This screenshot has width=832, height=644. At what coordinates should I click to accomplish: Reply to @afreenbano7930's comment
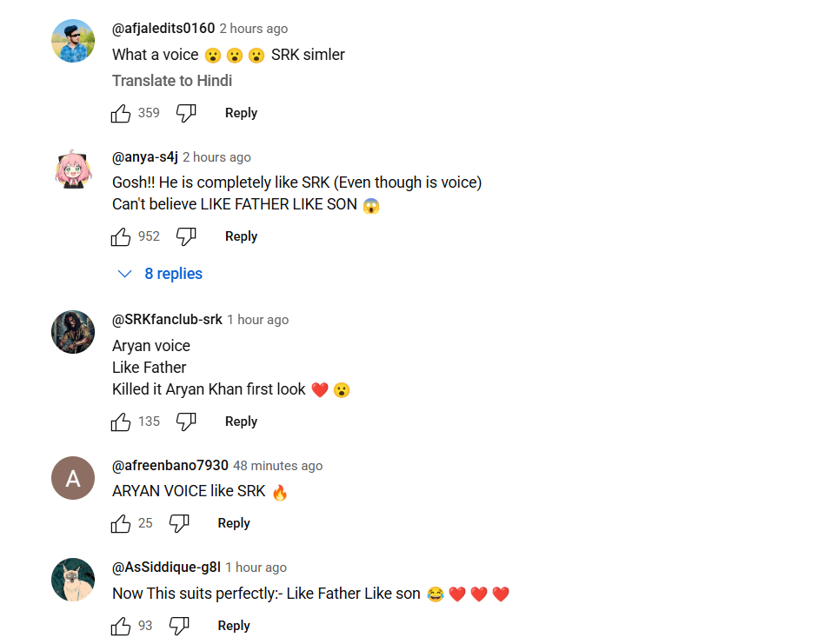[x=234, y=523]
